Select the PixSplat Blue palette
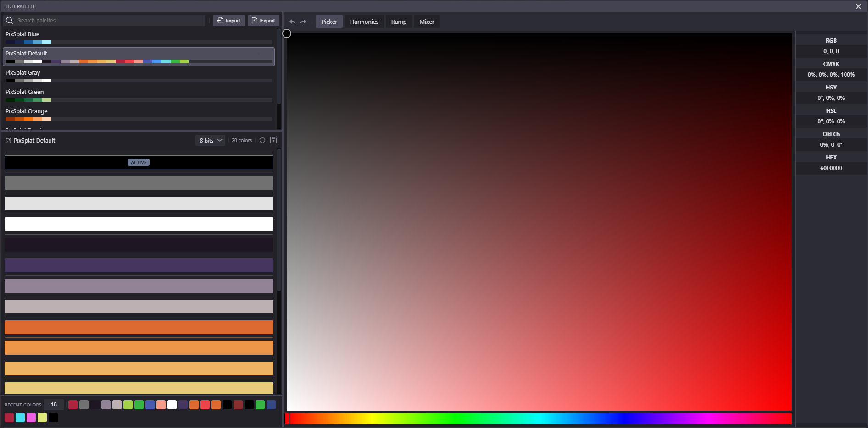The width and height of the screenshot is (868, 428). pyautogui.click(x=139, y=38)
